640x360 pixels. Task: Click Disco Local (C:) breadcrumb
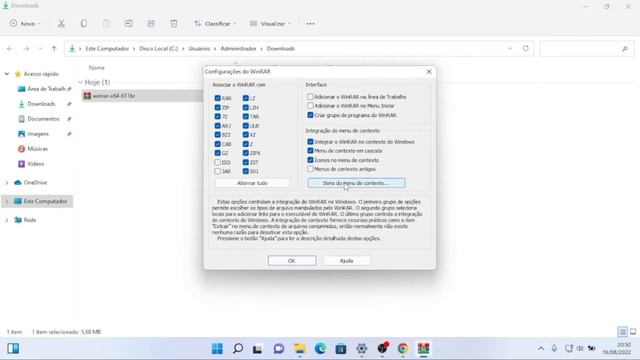tap(159, 49)
